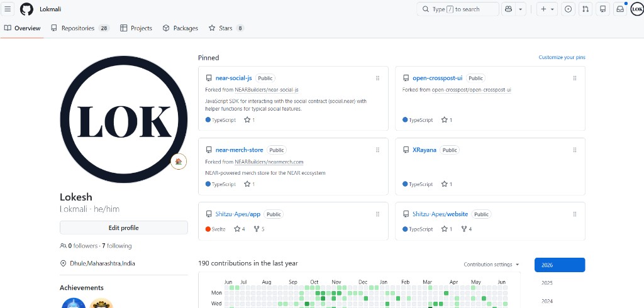Click the Edit profile button
Screen dimensions: 644x308
[124, 228]
